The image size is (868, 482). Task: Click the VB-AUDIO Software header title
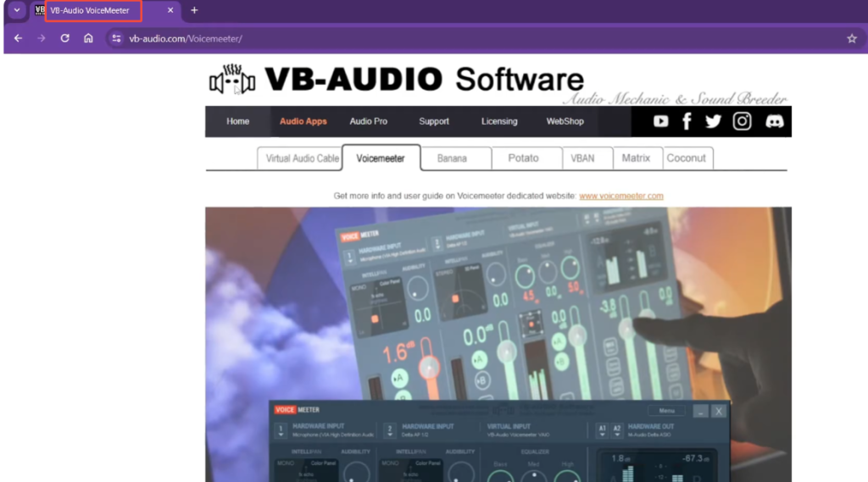(x=424, y=79)
